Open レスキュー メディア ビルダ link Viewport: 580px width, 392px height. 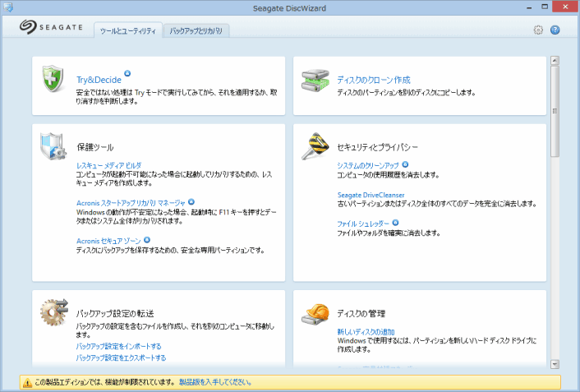coord(108,165)
